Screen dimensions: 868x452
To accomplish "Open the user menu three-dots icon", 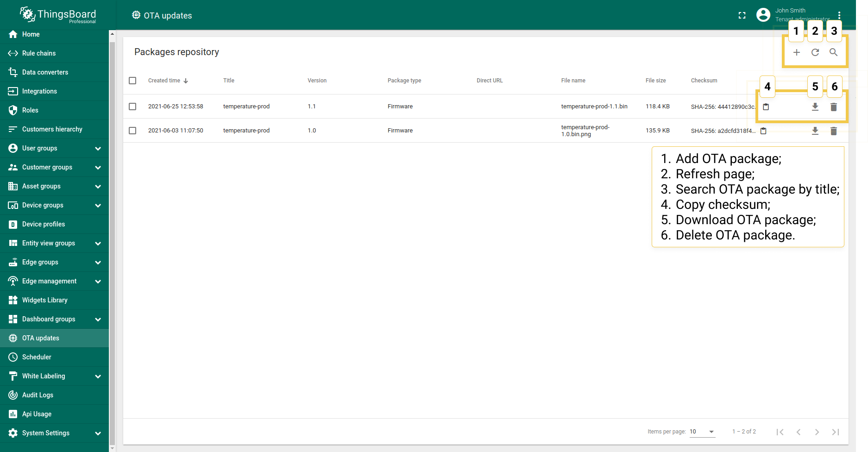I will coord(839,15).
